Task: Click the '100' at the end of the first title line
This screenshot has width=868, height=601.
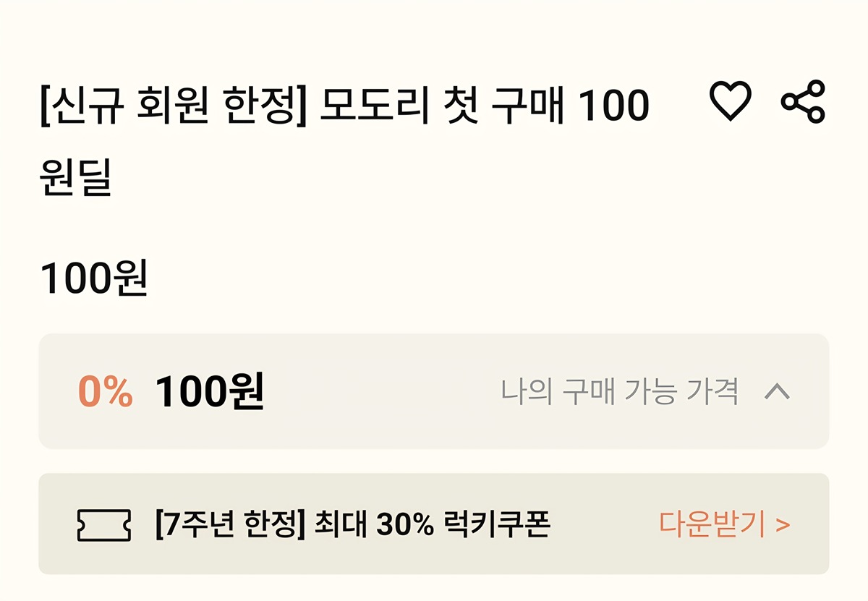Action: (615, 106)
